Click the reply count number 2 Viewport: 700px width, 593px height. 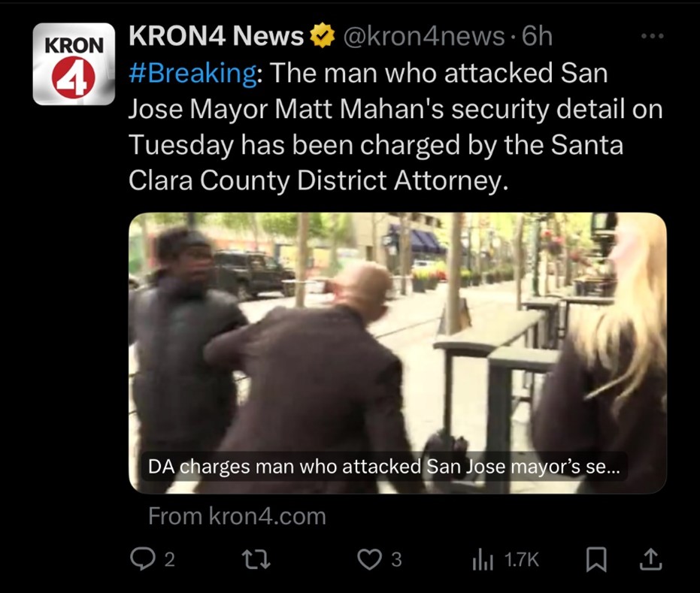(x=169, y=559)
